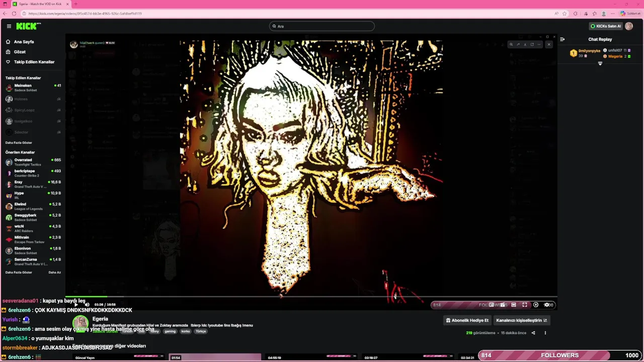Open tab actions menu icon
Screen dimensions: 644x362
(5, 4)
